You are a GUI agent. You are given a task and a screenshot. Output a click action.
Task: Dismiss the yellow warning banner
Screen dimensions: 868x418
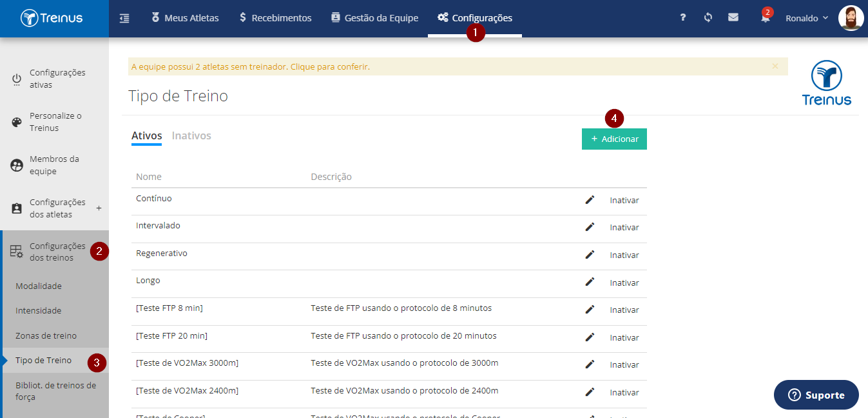coord(775,66)
